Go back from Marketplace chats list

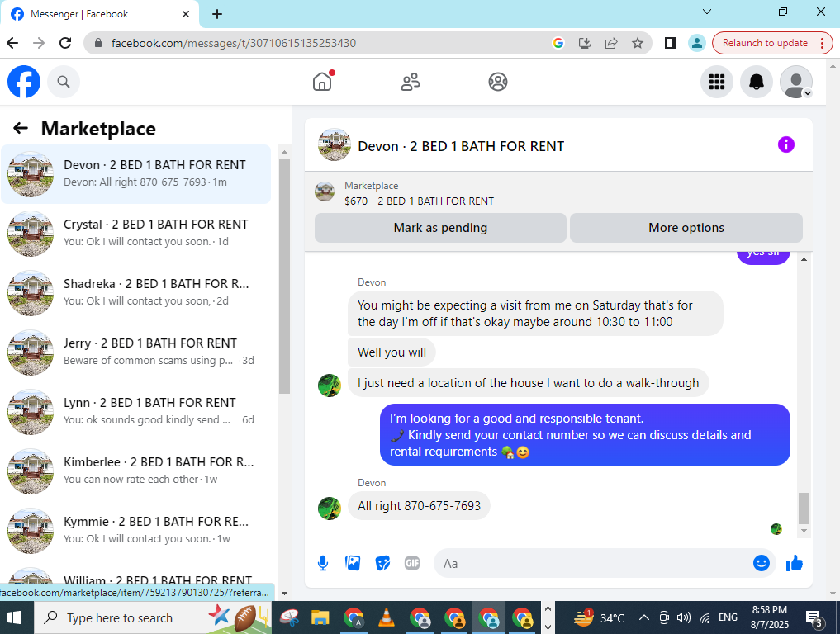[x=21, y=128]
